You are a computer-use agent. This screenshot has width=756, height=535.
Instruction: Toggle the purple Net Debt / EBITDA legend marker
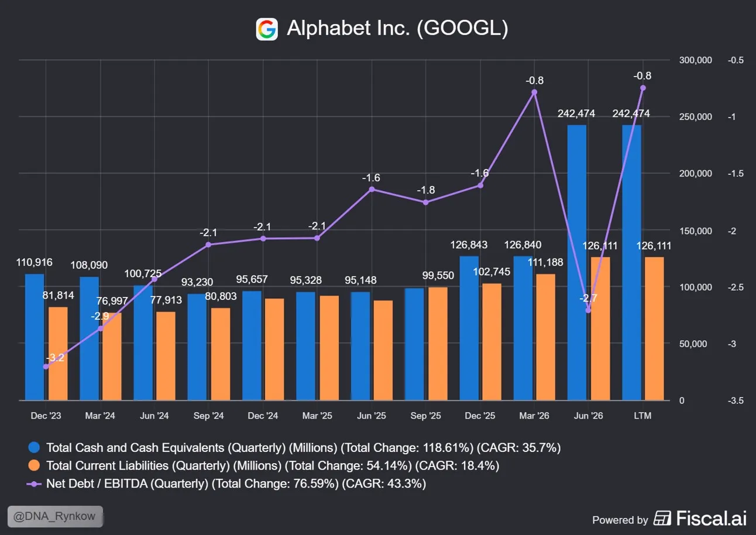[35, 484]
